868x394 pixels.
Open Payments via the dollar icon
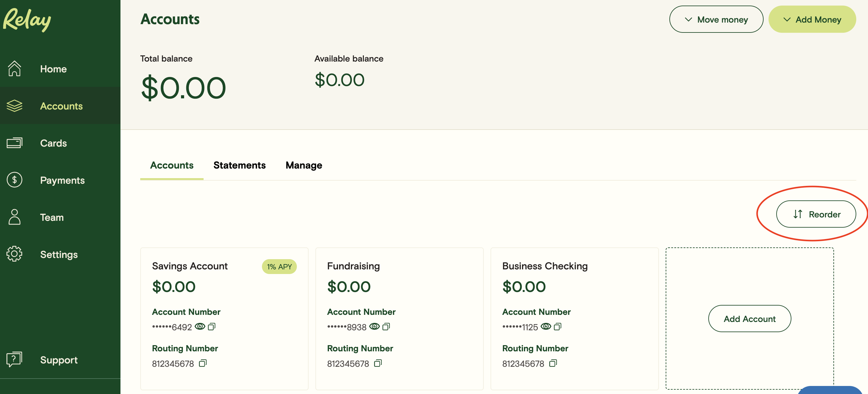15,180
